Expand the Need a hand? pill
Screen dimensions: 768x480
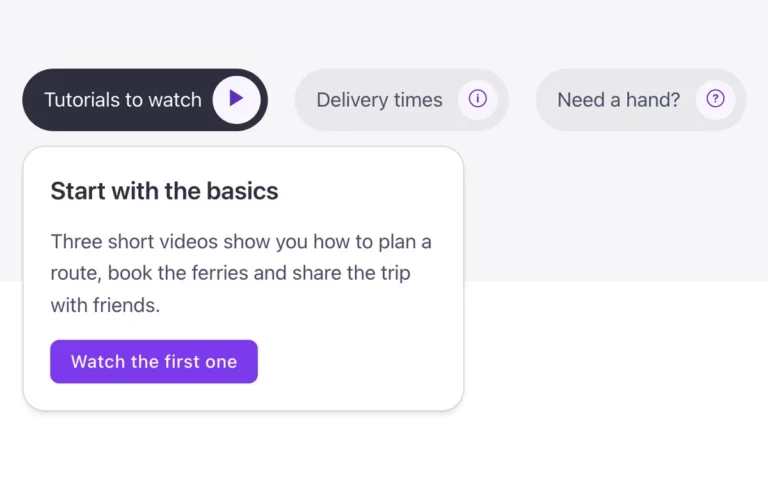(x=641, y=99)
